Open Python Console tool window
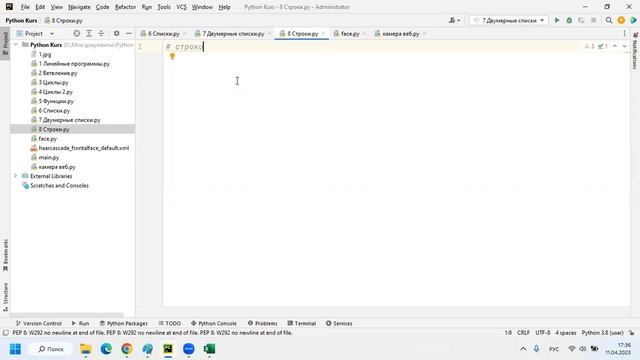The height and width of the screenshot is (360, 640). click(214, 323)
